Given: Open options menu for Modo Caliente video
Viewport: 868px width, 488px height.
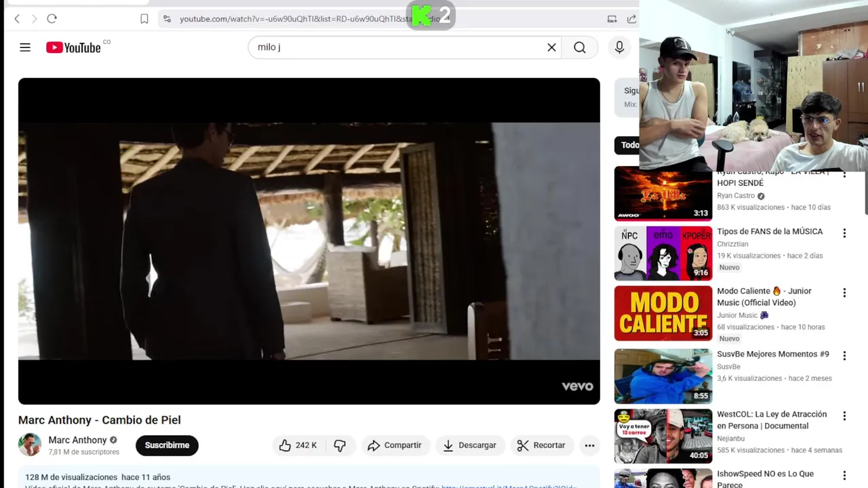Looking at the screenshot, I should point(844,293).
